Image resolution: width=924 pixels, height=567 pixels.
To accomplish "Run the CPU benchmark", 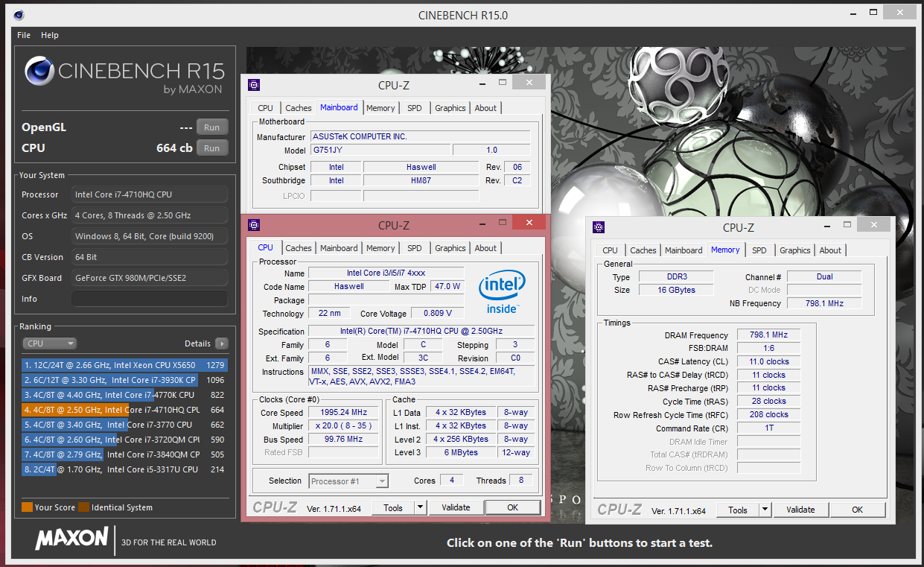I will tap(212, 148).
